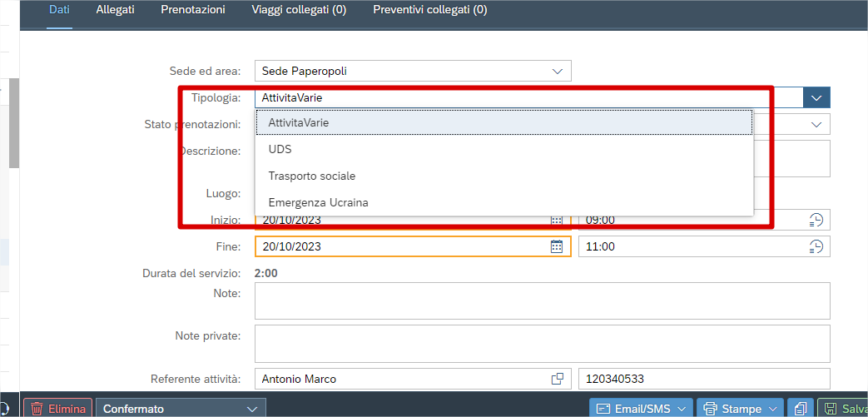Screen dimensions: 868x417
Task: Choose Trasporto sociale option
Action: tap(312, 176)
